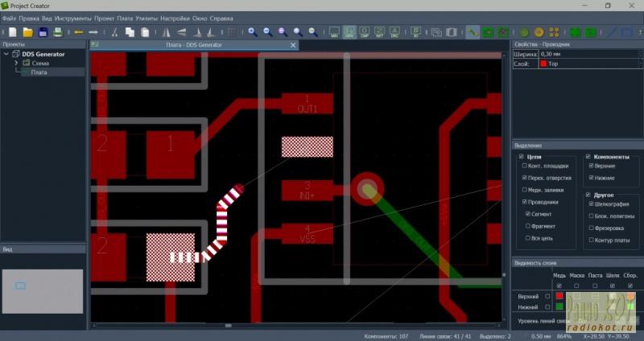The height and width of the screenshot is (341, 644).
Task: Click the Save floppy disk icon
Action: pyautogui.click(x=43, y=32)
